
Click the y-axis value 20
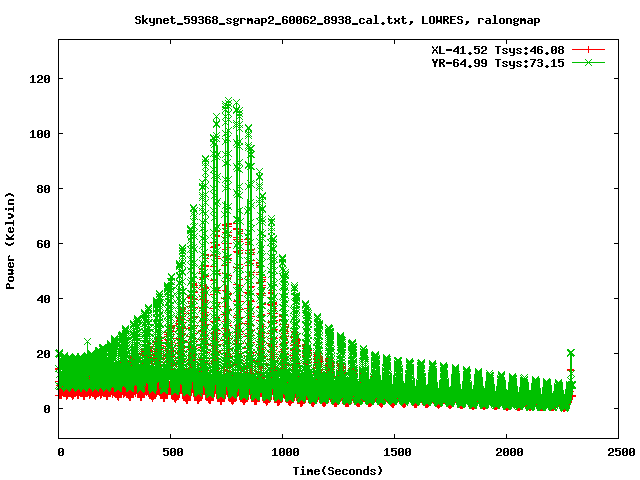43,354
